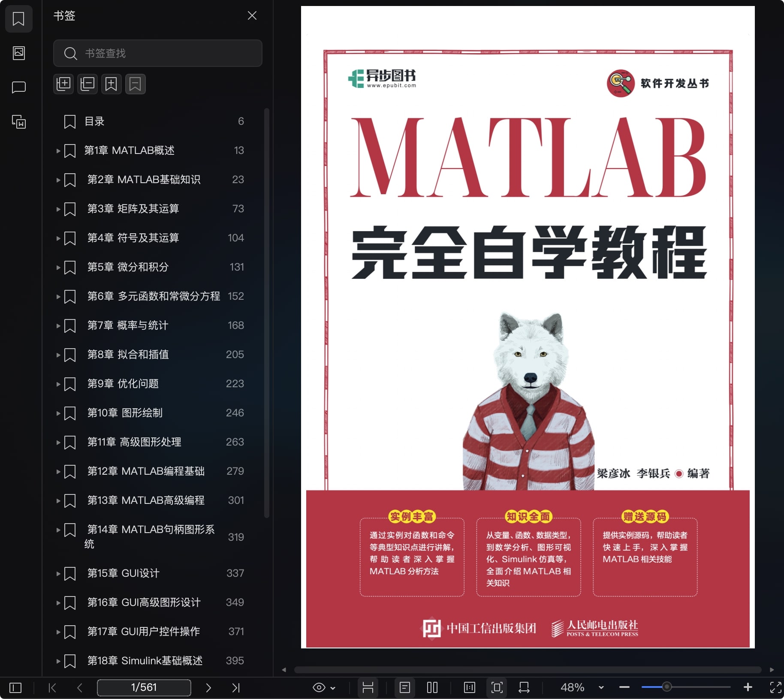Image resolution: width=784 pixels, height=699 pixels.
Task: Set actual size 1:1 view
Action: [x=470, y=687]
